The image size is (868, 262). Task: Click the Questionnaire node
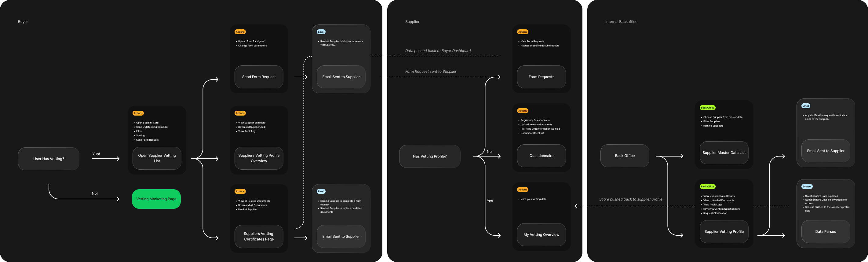tap(541, 156)
